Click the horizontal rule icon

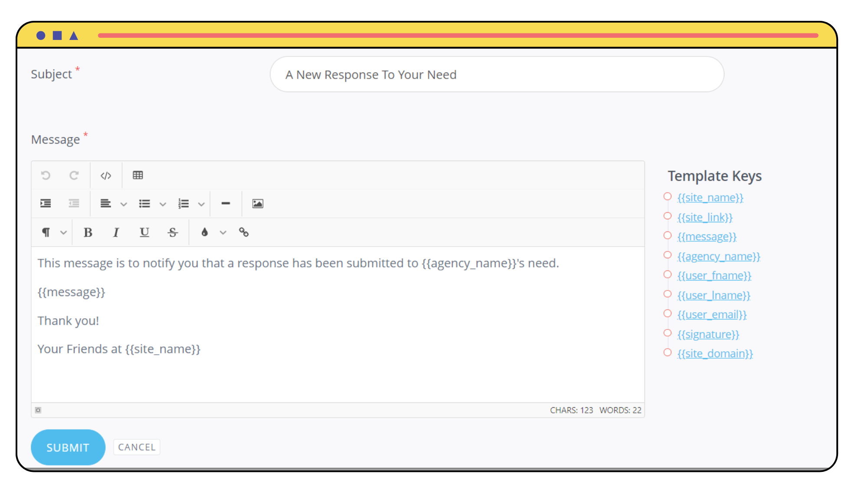(225, 203)
